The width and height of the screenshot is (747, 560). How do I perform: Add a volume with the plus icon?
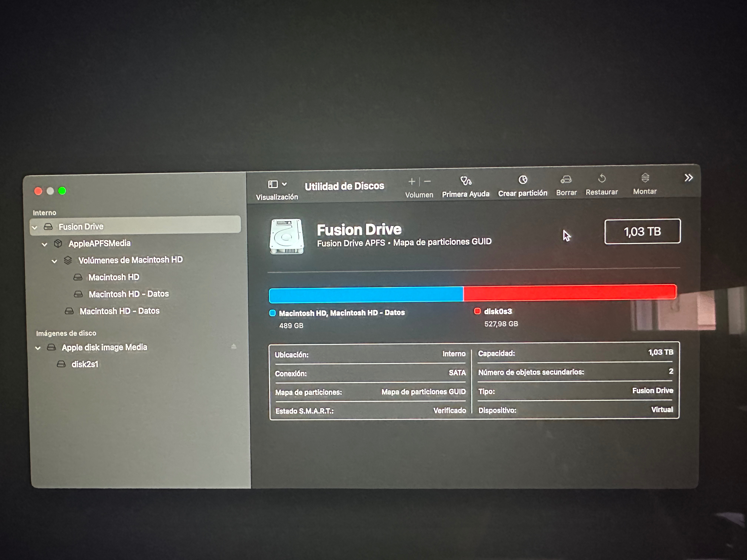pyautogui.click(x=412, y=182)
